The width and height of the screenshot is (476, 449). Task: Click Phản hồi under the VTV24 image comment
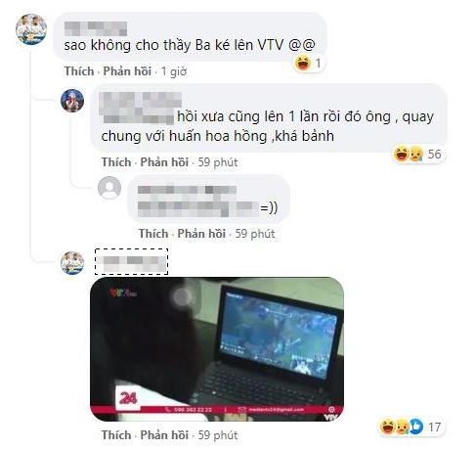pos(164,435)
